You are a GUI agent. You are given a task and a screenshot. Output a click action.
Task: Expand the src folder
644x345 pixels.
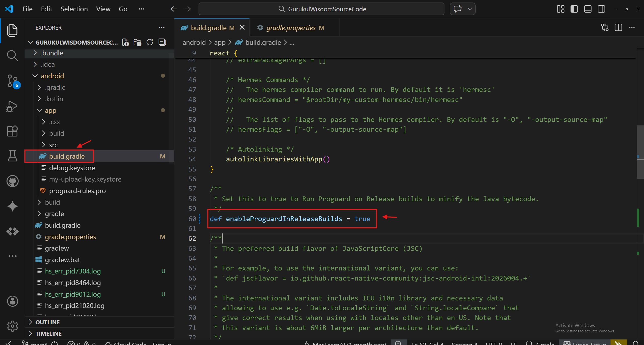pos(53,145)
